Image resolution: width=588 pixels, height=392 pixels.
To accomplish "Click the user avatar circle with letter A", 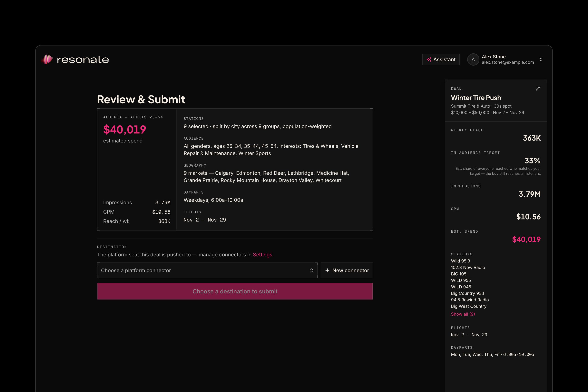I will coord(473,60).
